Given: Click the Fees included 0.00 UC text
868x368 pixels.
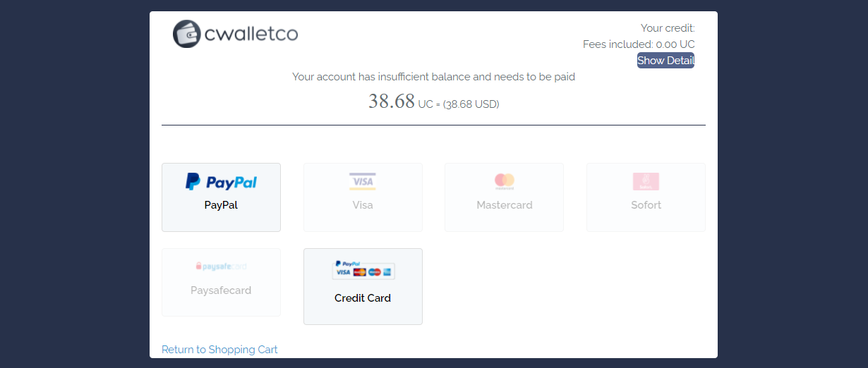Looking at the screenshot, I should pos(639,44).
